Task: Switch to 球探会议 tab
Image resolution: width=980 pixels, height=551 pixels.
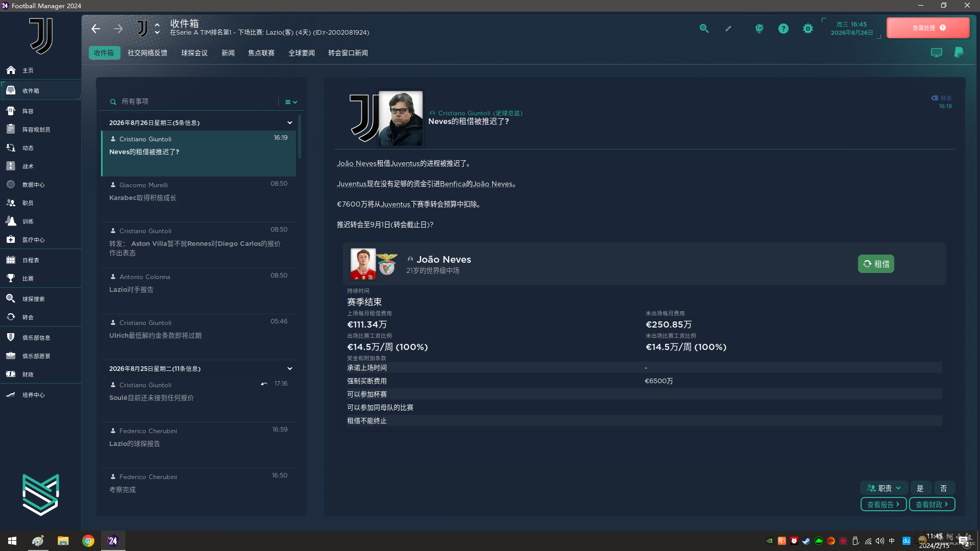Action: pyautogui.click(x=194, y=53)
